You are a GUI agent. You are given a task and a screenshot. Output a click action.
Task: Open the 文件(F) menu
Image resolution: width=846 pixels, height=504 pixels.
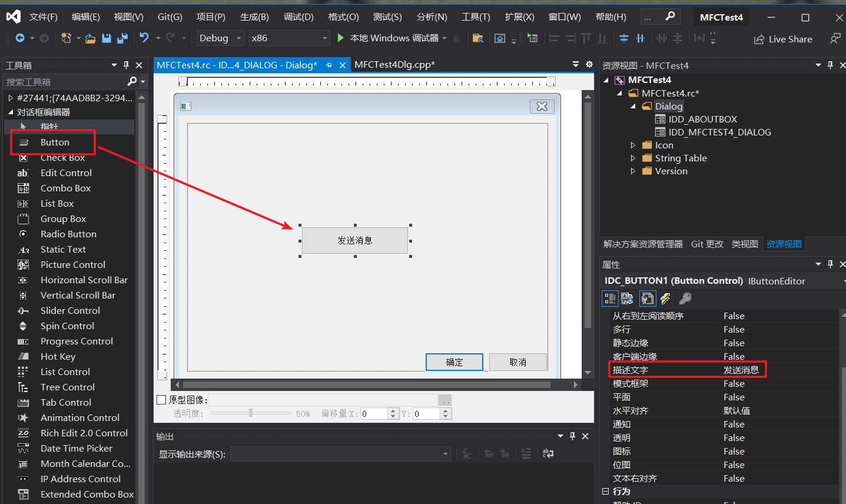point(43,17)
